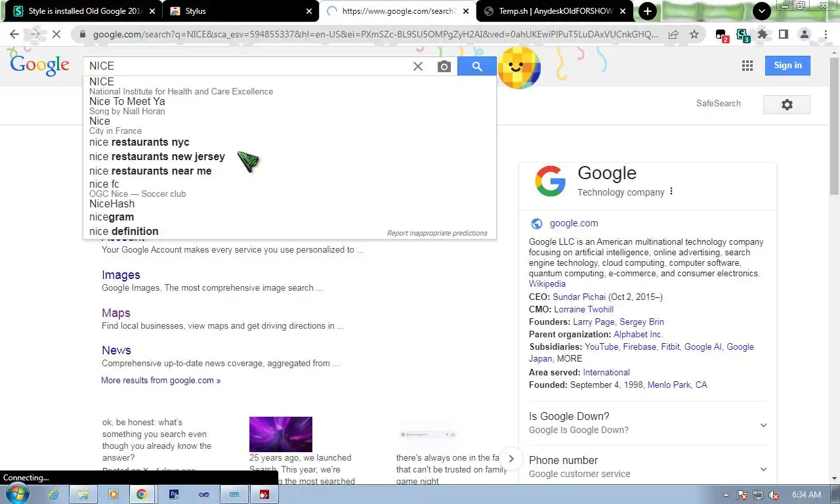Click the Google logo

(x=39, y=65)
